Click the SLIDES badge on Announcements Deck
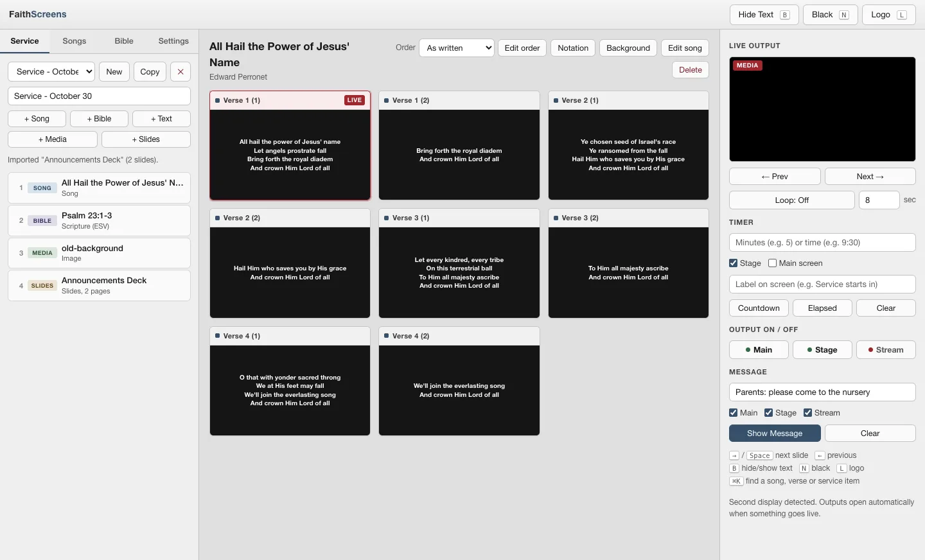 tap(42, 286)
